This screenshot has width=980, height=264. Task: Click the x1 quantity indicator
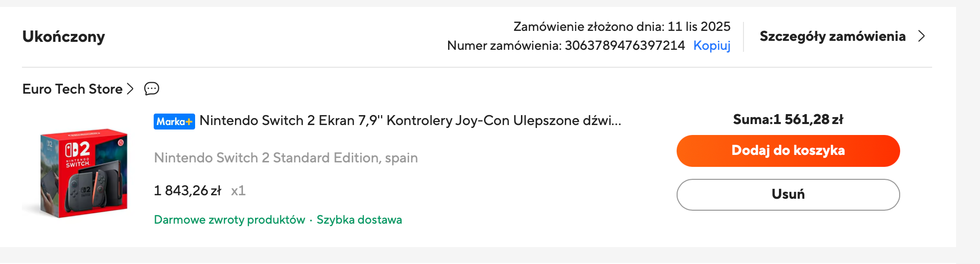(x=238, y=191)
